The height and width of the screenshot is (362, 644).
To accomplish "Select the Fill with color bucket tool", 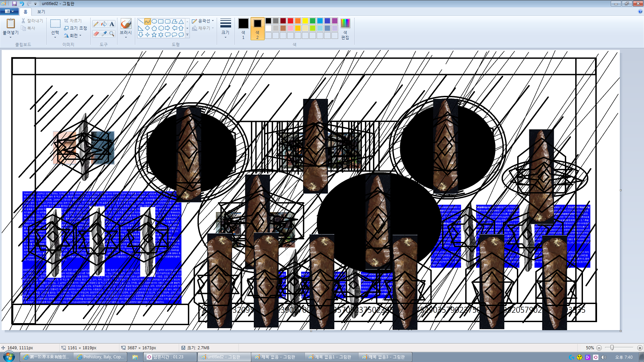I will [104, 24].
